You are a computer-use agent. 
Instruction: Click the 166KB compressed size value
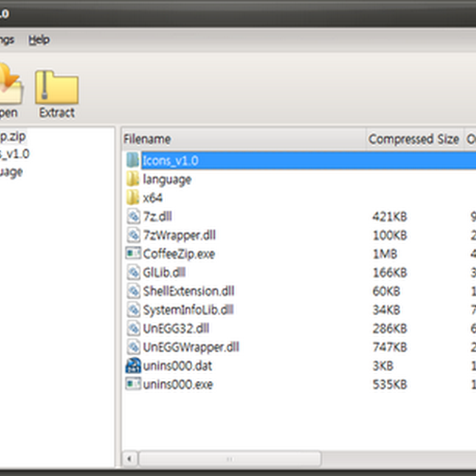point(390,273)
